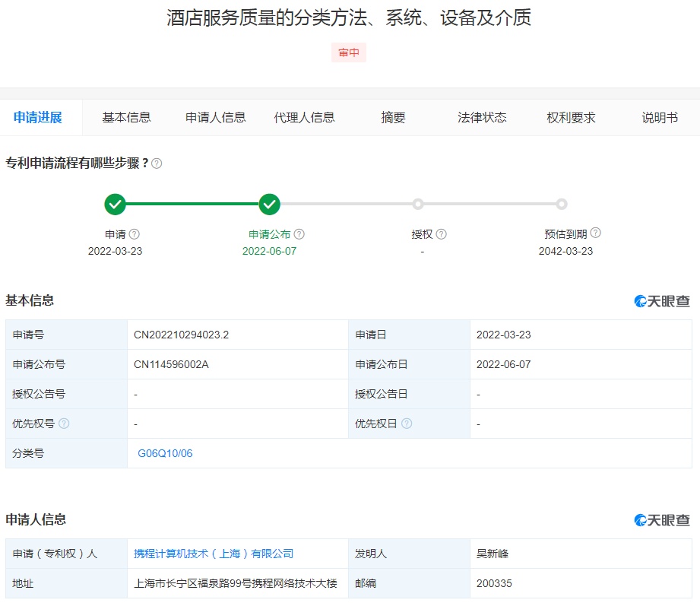Click the grey 授权 step marker
The width and height of the screenshot is (700, 603).
click(x=418, y=204)
